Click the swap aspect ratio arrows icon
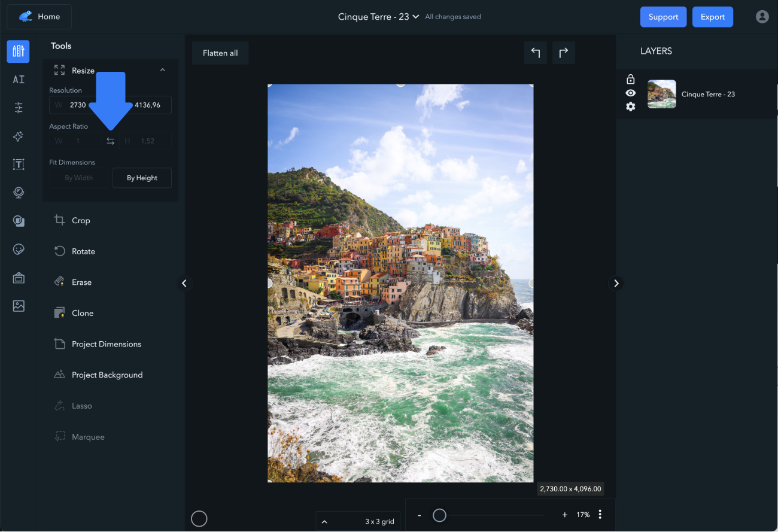This screenshot has height=532, width=778. [110, 141]
